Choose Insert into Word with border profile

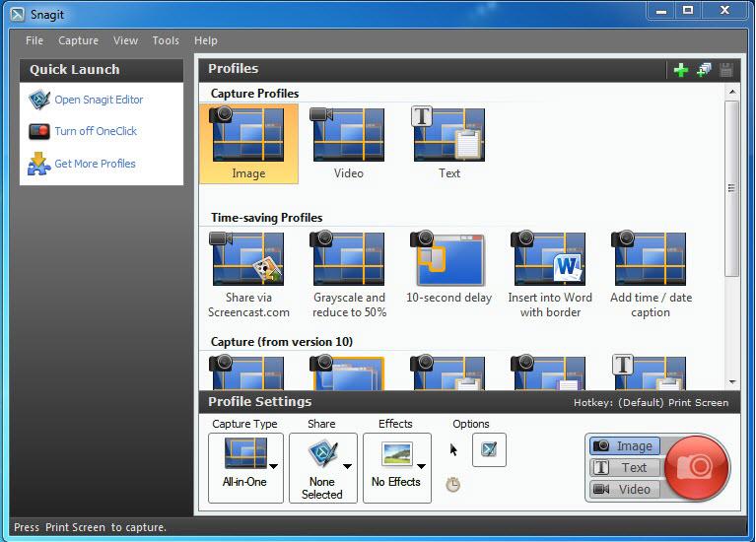coord(550,275)
